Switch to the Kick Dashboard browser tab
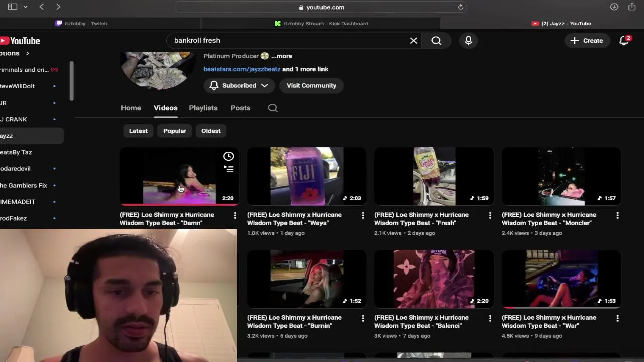This screenshot has width=644, height=362. (321, 23)
